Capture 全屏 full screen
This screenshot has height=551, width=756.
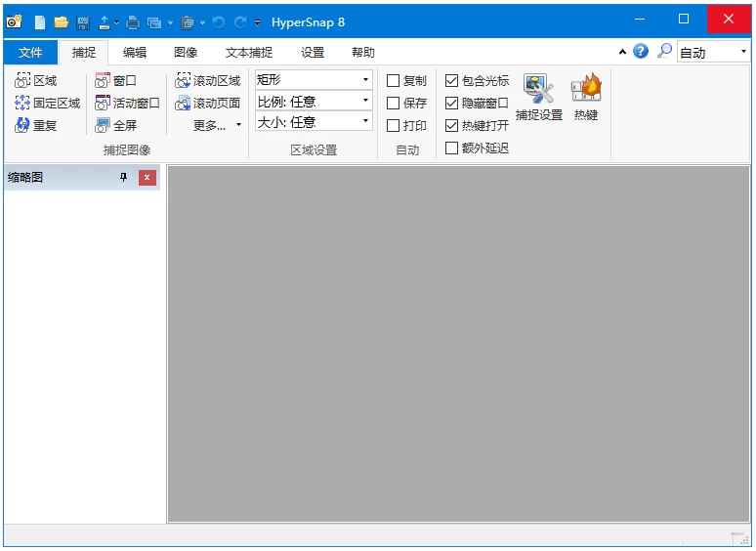[115, 126]
